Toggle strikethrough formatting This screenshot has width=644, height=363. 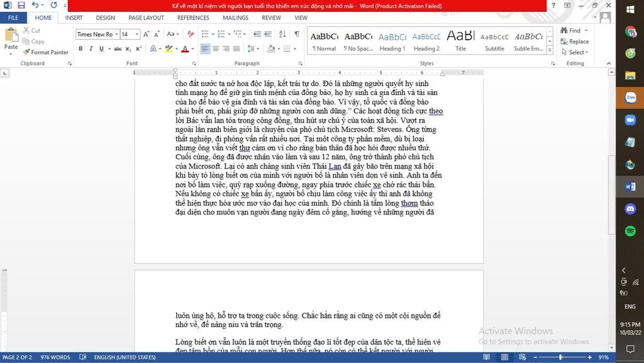click(118, 48)
